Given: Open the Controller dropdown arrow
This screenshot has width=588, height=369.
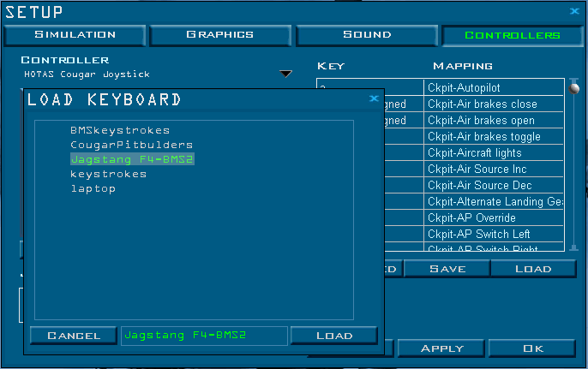Looking at the screenshot, I should pos(286,74).
